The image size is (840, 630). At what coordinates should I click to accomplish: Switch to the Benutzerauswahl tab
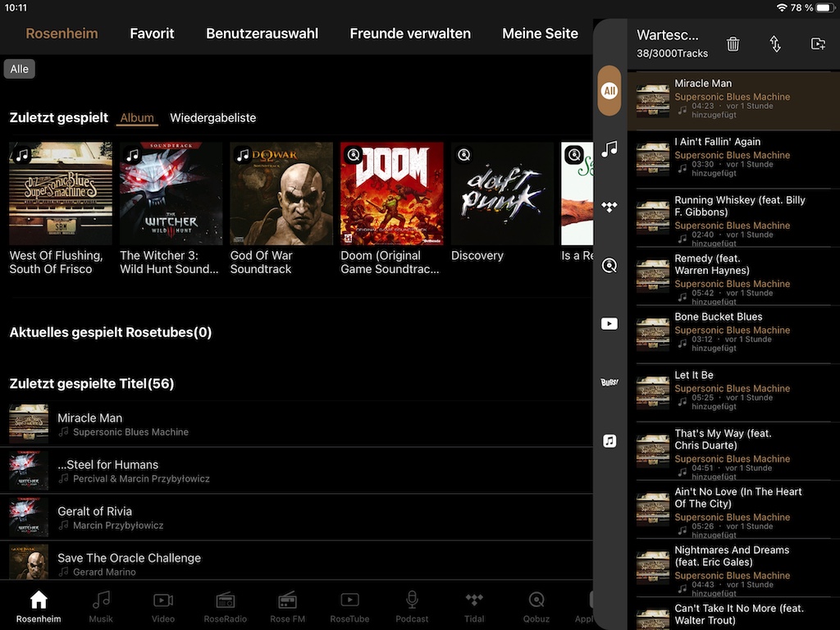tap(262, 33)
